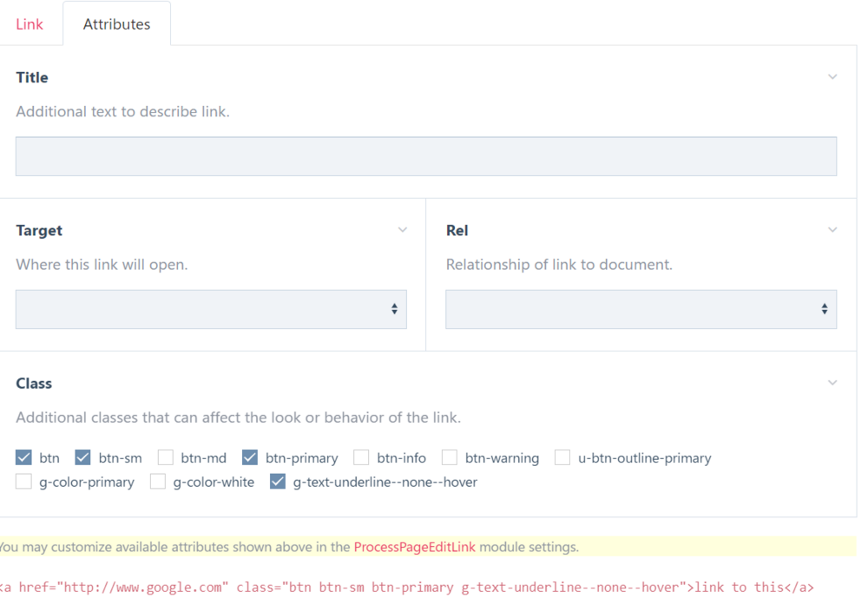Disable the btn-sm class
This screenshot has width=868, height=611.
pos(82,457)
